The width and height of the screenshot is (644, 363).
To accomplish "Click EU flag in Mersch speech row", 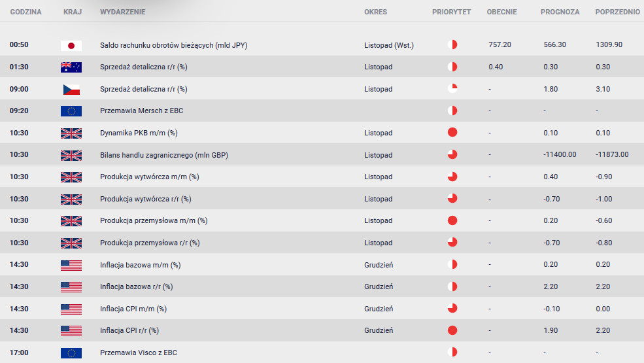I will coord(71,111).
